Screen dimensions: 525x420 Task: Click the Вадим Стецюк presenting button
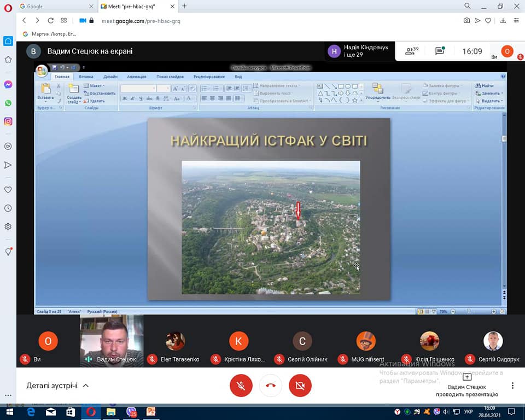click(467, 386)
